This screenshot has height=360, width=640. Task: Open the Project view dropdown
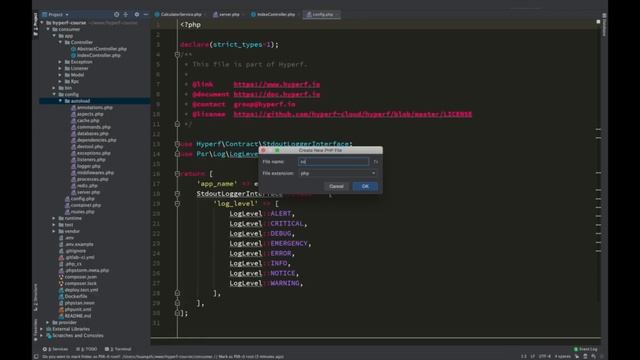coord(56,14)
